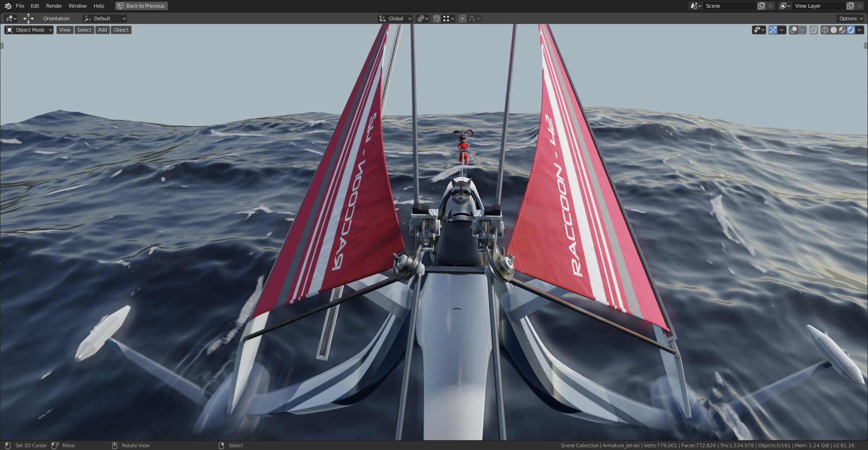Open the transform pivot point dropdown

click(423, 19)
